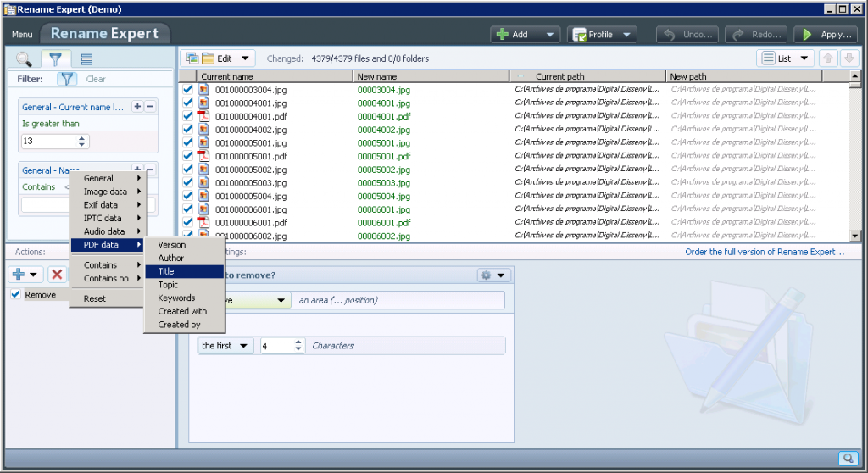Uncheck the file 001000004001.jpg
The width and height of the screenshot is (868, 473).
[x=187, y=103]
